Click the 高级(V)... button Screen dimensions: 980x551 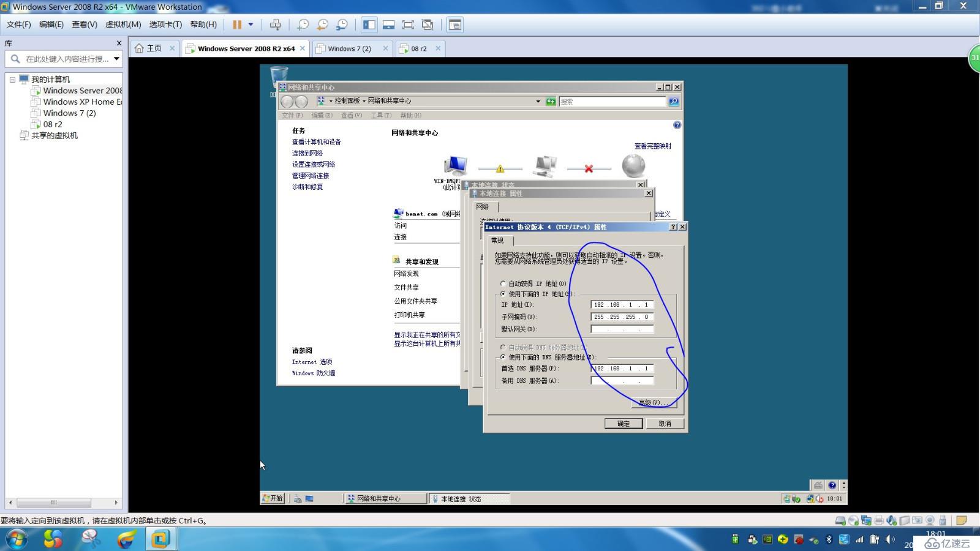(x=654, y=402)
